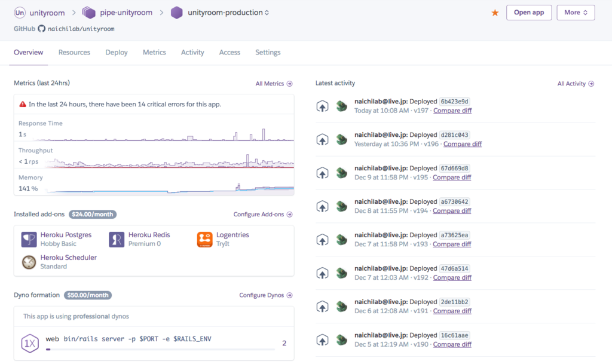
Task: Open Compare diff for v195 deploy
Action: [x=452, y=177]
